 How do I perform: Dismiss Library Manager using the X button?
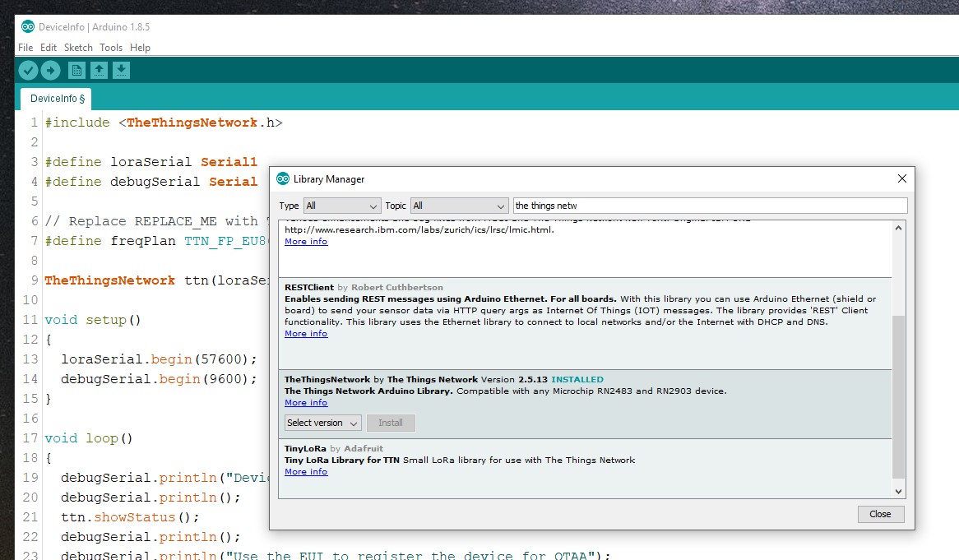pos(902,178)
